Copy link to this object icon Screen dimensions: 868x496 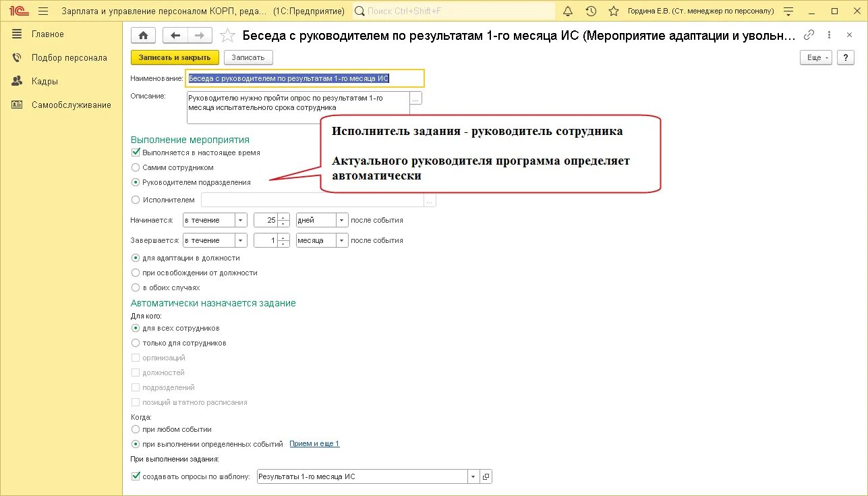(809, 35)
